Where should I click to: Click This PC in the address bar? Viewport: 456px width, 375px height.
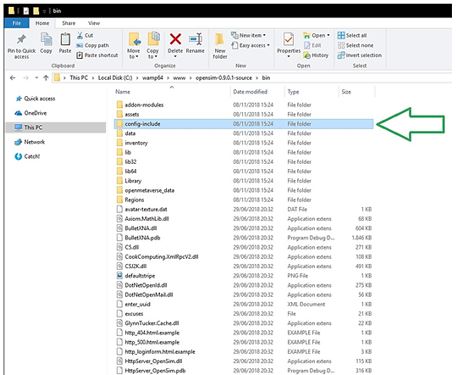click(x=79, y=78)
